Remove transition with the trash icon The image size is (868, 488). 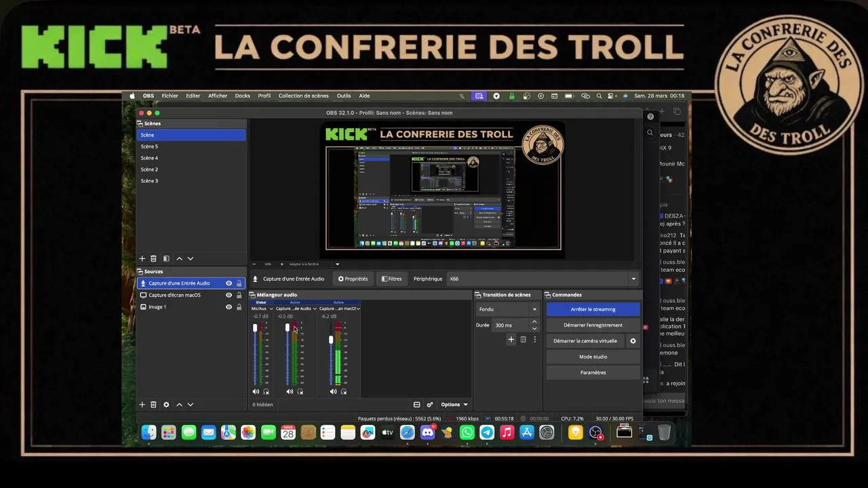point(523,340)
